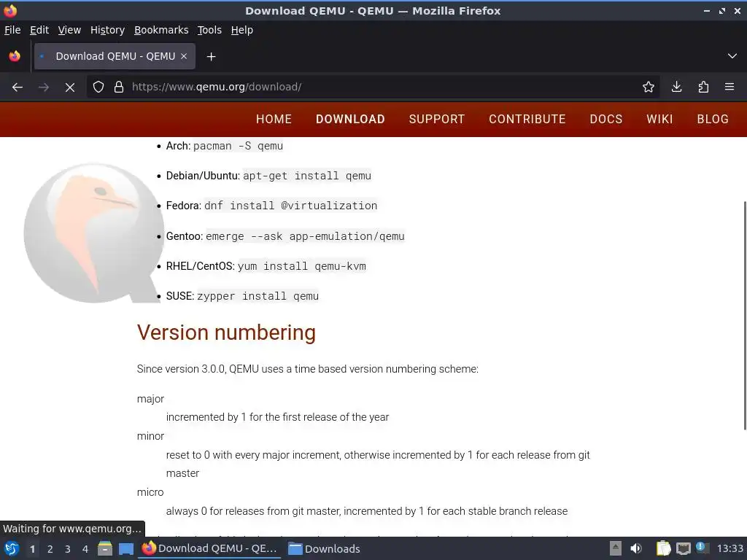Open the extensions puzzle icon
Image resolution: width=747 pixels, height=560 pixels.
(x=703, y=87)
